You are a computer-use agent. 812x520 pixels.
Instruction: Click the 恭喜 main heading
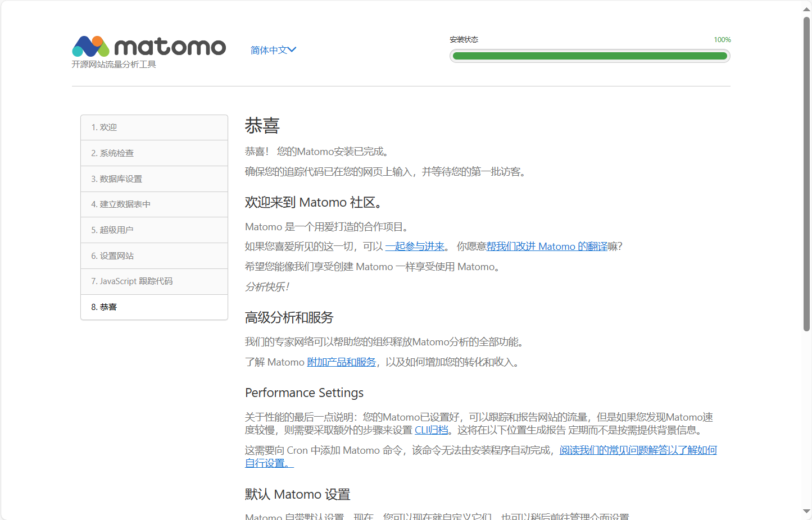click(x=262, y=125)
